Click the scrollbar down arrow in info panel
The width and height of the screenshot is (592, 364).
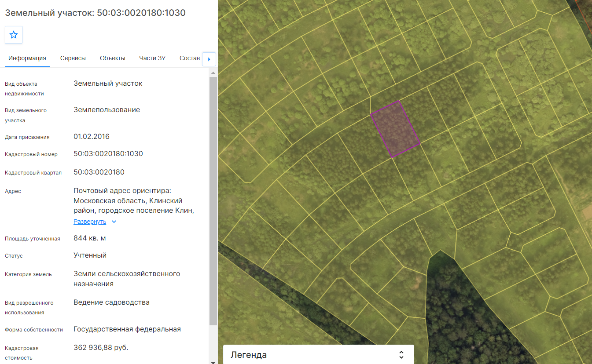pyautogui.click(x=213, y=362)
